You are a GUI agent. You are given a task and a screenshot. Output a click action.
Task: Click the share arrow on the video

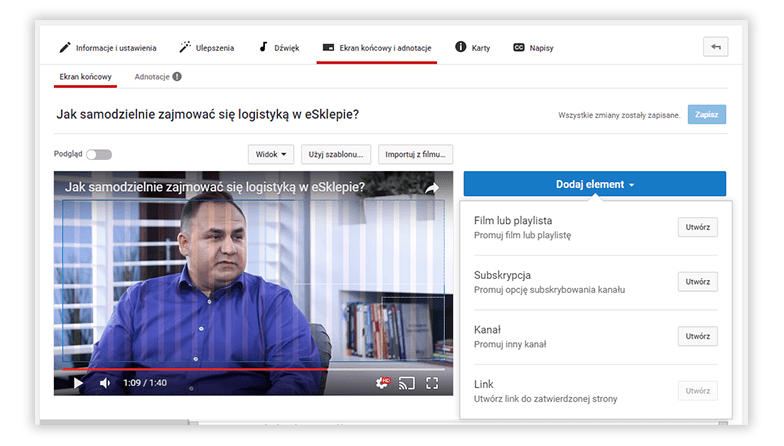click(432, 188)
